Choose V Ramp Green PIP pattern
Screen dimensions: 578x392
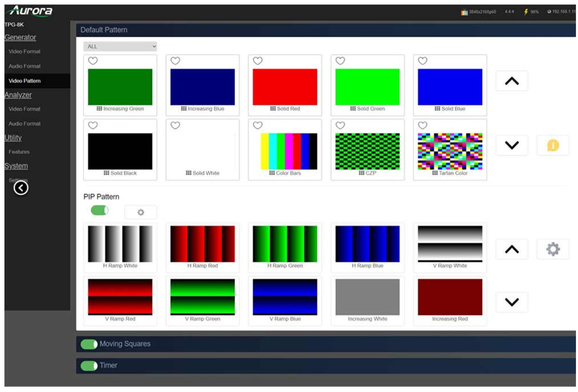point(202,297)
